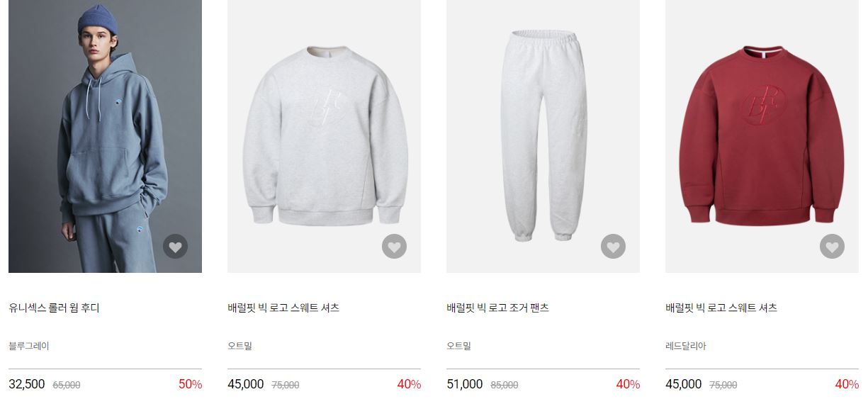Open the oatmeal 배럴핏 빅 로고 스웨트 셔츠 title
The height and width of the screenshot is (404, 868).
pos(283,308)
